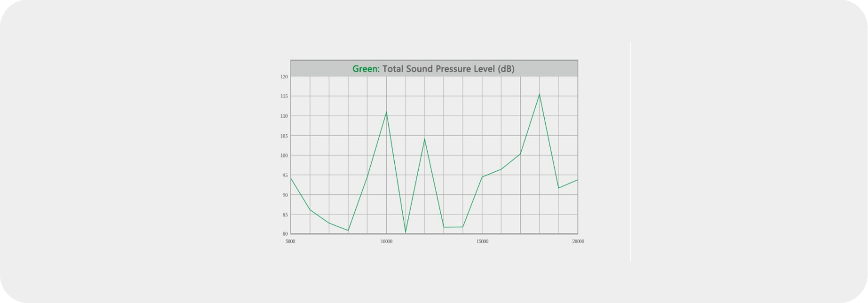The height and width of the screenshot is (303, 868).
Task: Click the "Total Sound Pressure Level (dB)" title text
Action: (448, 69)
